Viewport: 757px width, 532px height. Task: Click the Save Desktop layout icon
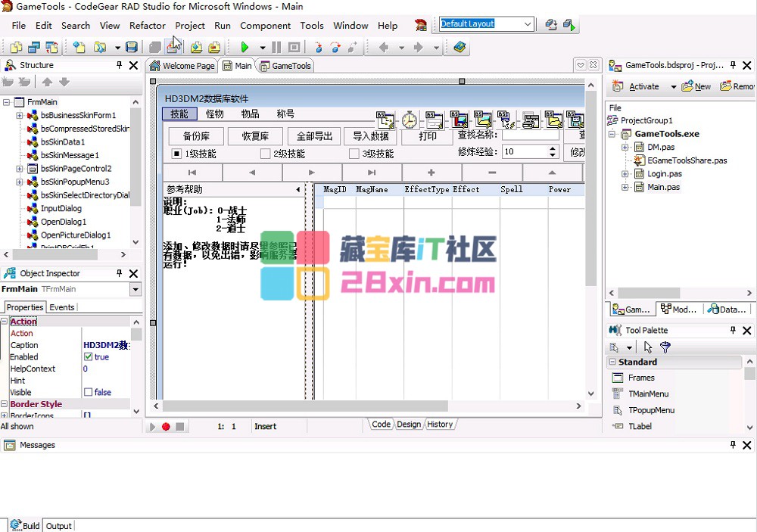click(x=551, y=25)
